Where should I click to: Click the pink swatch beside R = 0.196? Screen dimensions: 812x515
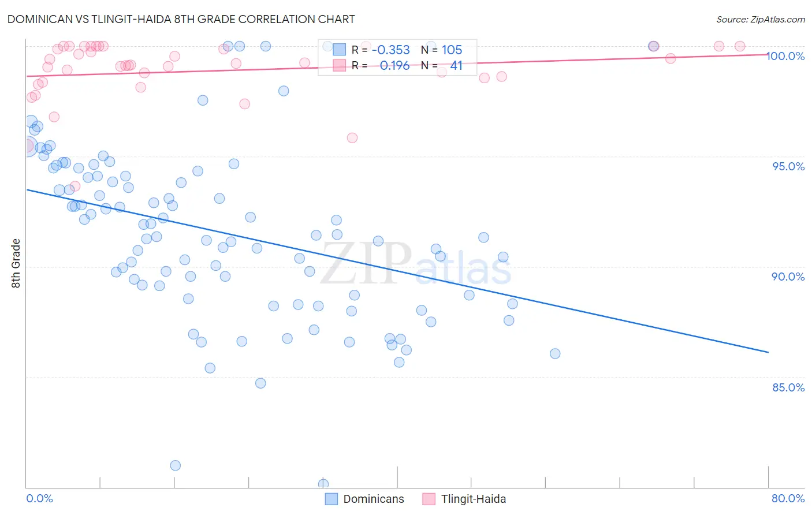tap(339, 65)
